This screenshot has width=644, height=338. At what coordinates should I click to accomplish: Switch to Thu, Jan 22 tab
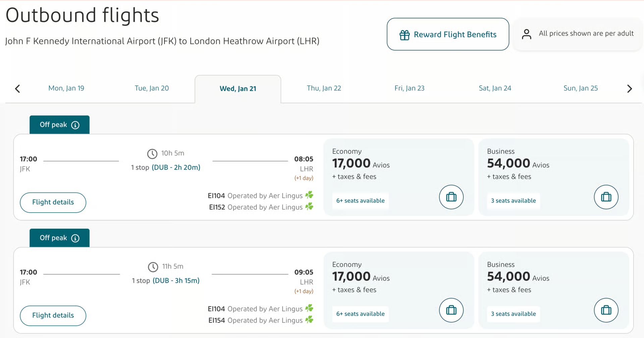324,88
